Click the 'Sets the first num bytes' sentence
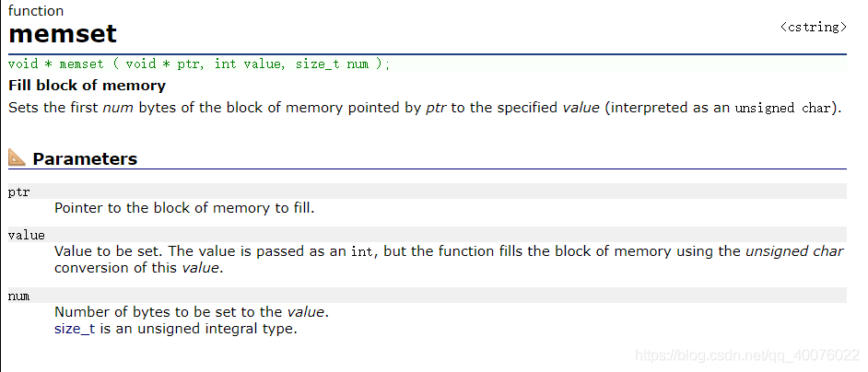This screenshot has width=868, height=372. [x=425, y=108]
